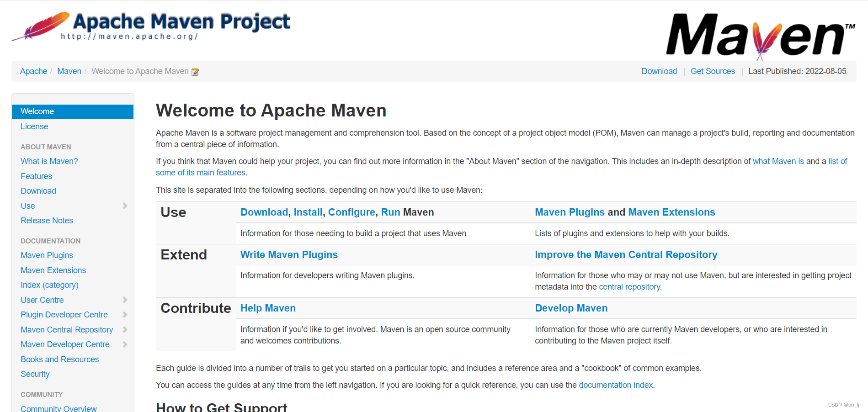Open the Maven Plugins table heading link
Screen dimensions: 868x412
coord(570,212)
